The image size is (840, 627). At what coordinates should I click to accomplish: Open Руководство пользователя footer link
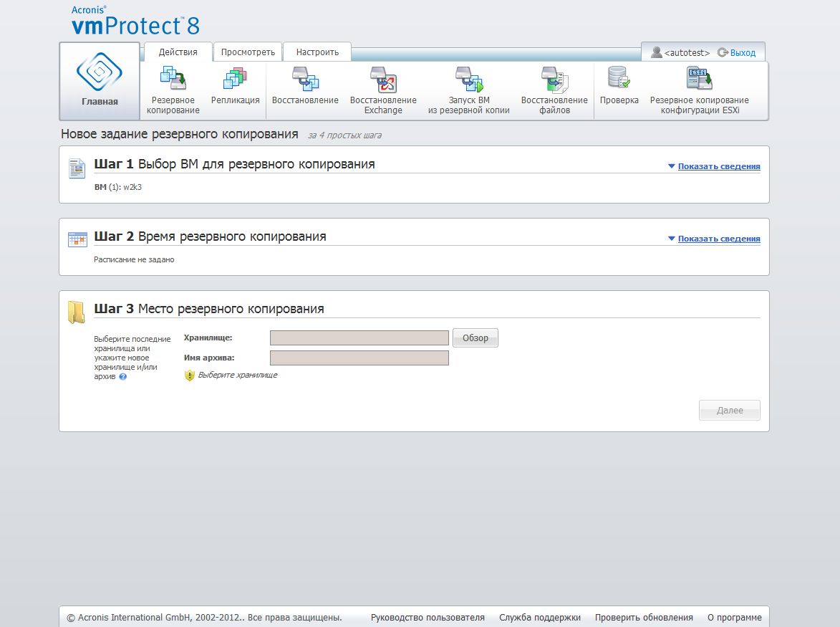428,617
